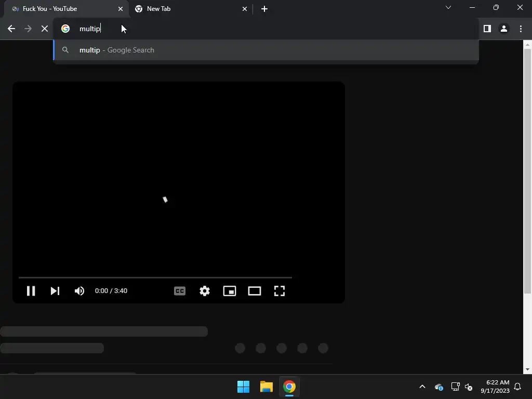Open File Explorer from the taskbar

point(267,387)
